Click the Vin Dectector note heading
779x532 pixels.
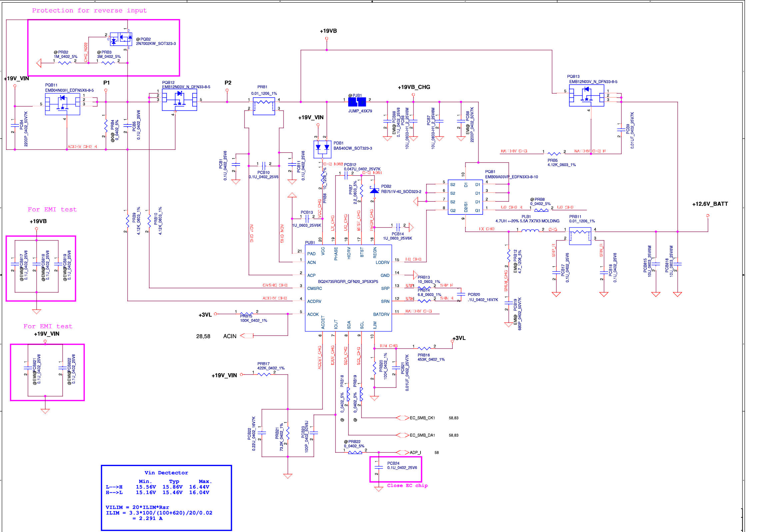(166, 473)
